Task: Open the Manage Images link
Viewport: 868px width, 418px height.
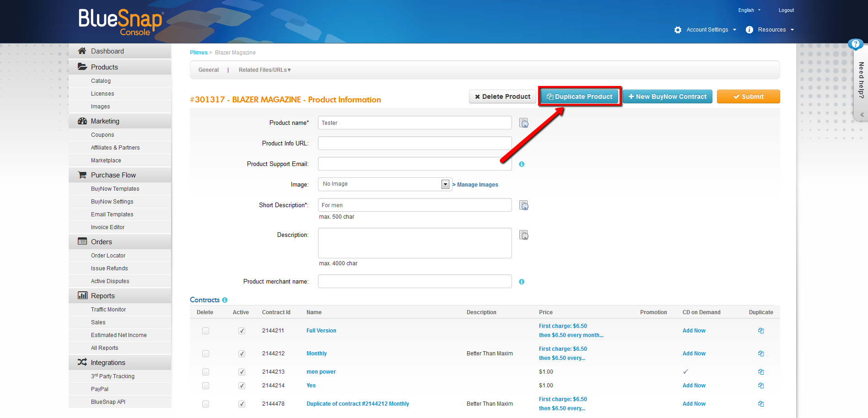Action: tap(477, 185)
